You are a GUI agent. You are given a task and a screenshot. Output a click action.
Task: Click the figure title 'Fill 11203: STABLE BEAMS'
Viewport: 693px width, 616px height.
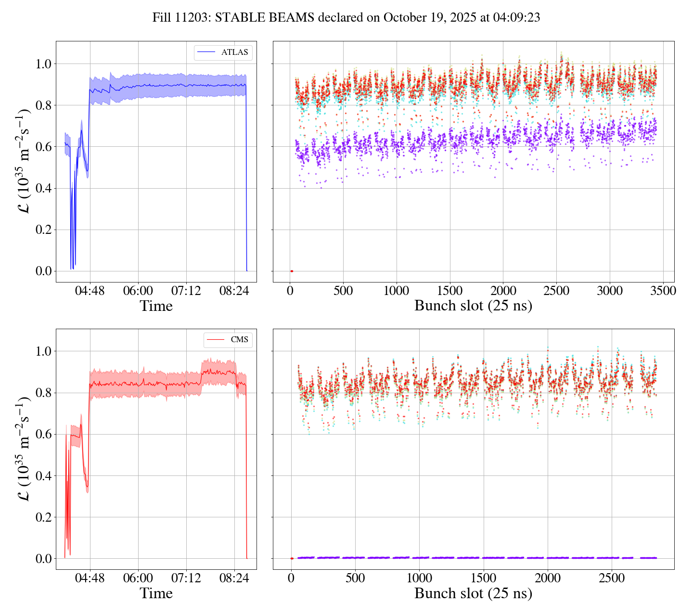click(346, 18)
